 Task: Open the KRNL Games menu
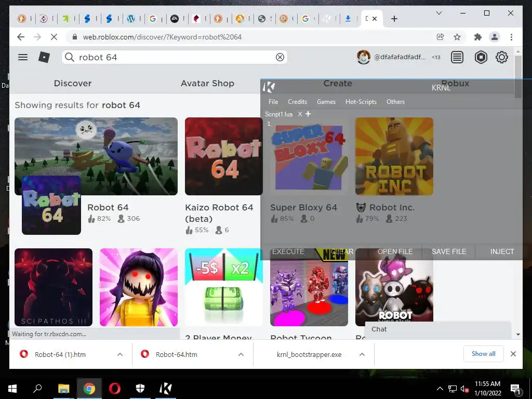[x=326, y=101]
